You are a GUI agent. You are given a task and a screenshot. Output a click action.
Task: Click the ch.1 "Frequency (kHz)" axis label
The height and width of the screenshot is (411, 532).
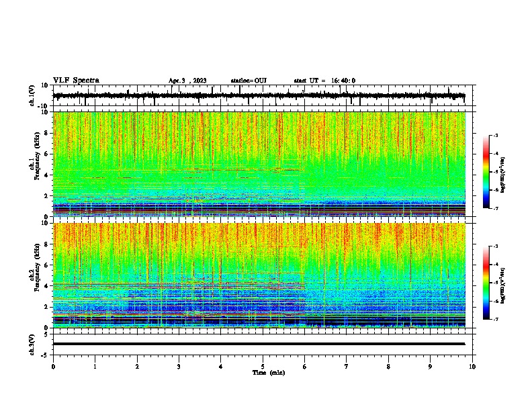[x=37, y=156]
